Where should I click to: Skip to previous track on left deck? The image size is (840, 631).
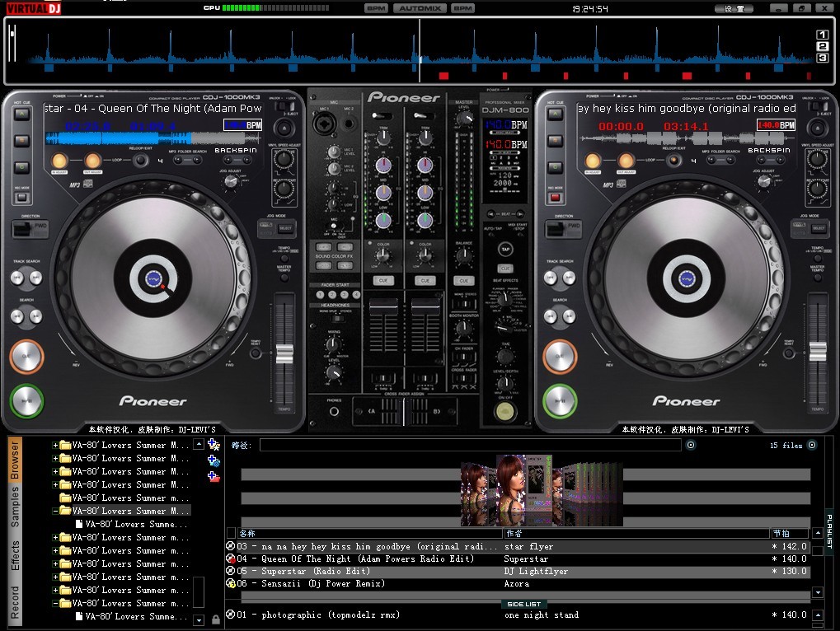[17, 278]
